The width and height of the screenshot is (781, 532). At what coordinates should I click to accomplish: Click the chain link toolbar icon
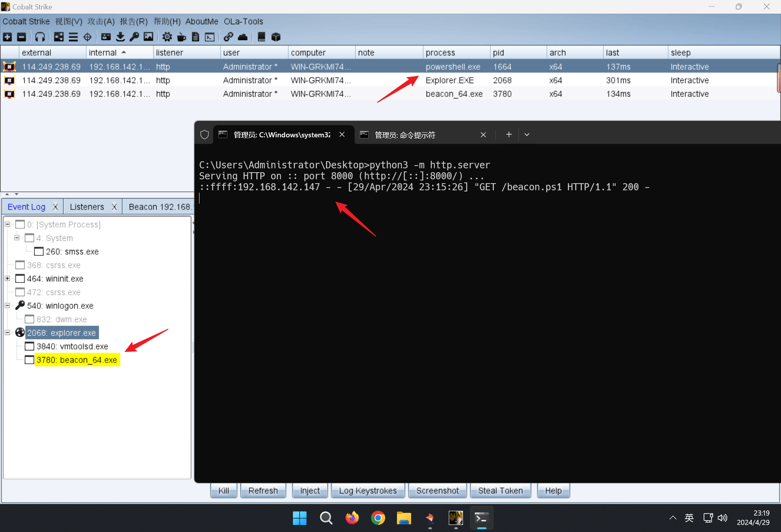pyautogui.click(x=228, y=37)
